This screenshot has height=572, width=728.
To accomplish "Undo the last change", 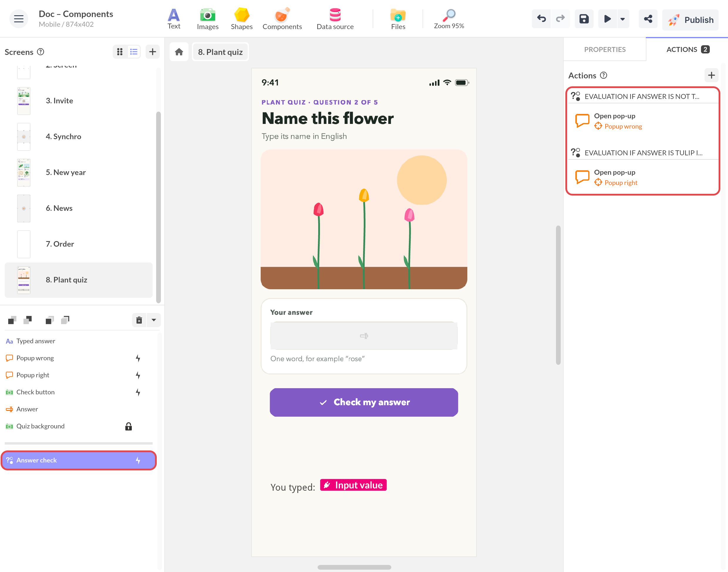I will tap(541, 19).
